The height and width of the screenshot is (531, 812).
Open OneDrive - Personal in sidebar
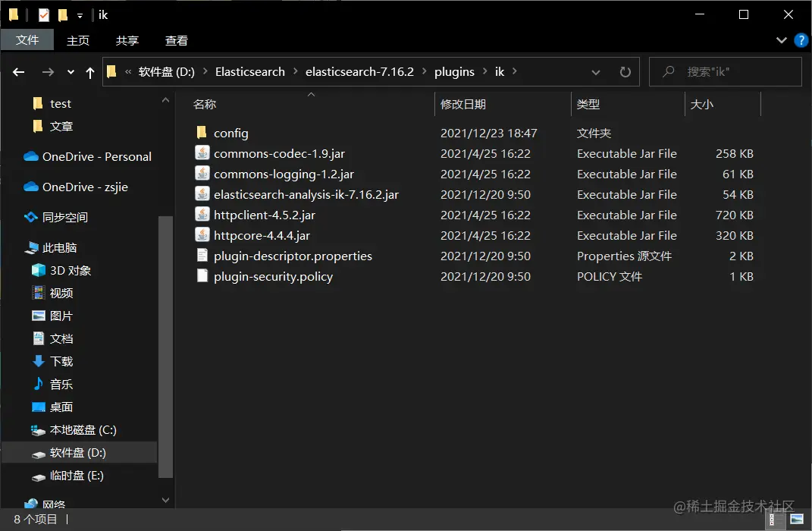pos(87,156)
